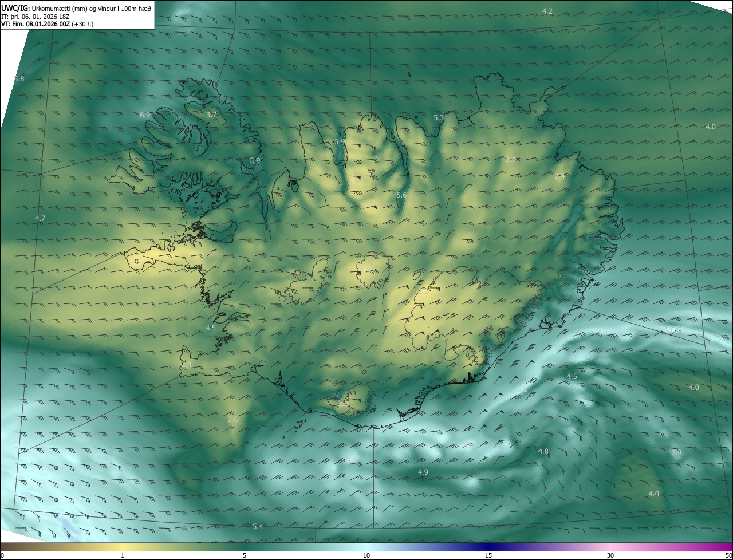This screenshot has height=560, width=733.
Task: Click the map value label '3.7'
Action: [211, 115]
